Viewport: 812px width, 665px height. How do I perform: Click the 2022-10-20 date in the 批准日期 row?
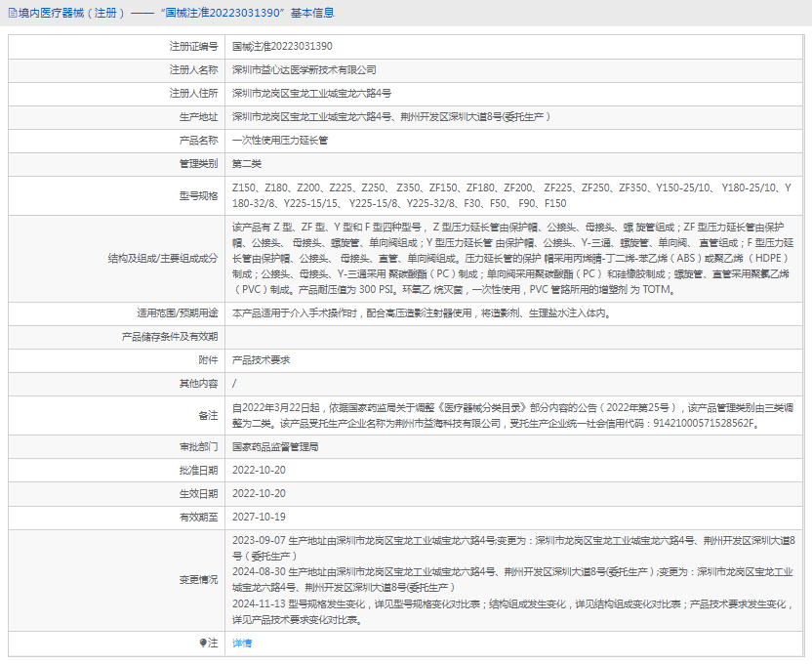pos(259,470)
